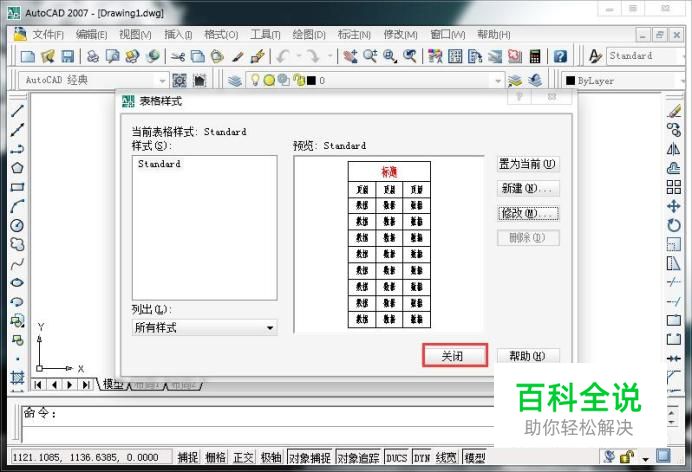The width and height of the screenshot is (692, 472).
Task: Click the black ByLayer color swatch
Action: 571,81
